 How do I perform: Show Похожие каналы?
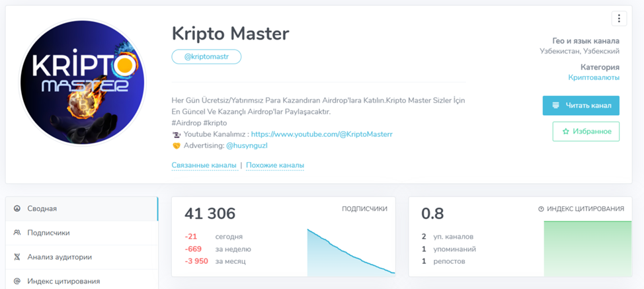coord(275,165)
